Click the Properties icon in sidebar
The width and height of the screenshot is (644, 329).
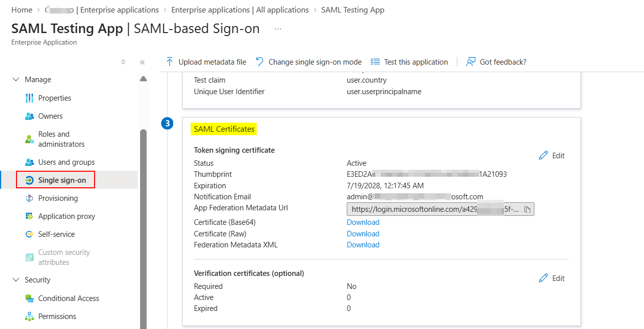coord(29,98)
